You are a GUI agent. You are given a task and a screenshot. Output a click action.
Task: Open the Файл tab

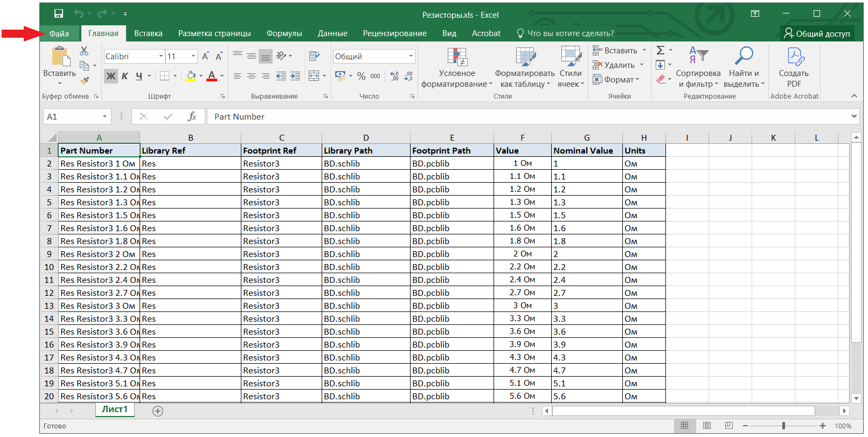point(59,33)
